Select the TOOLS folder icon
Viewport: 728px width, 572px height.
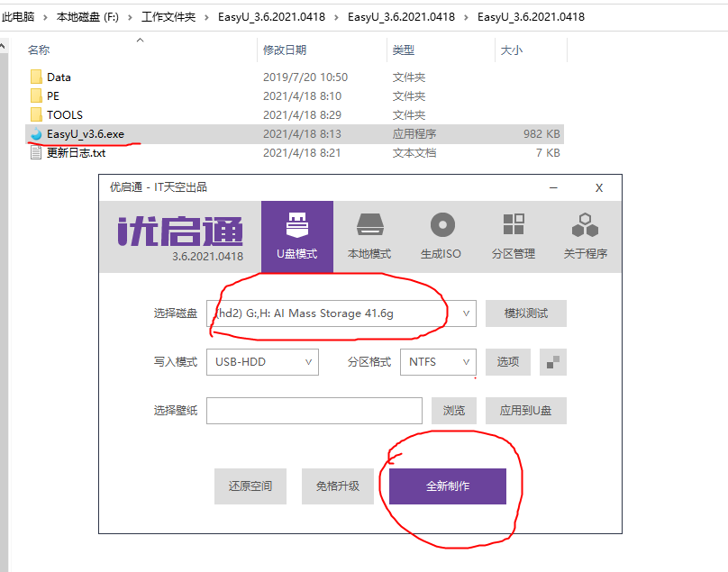36,114
